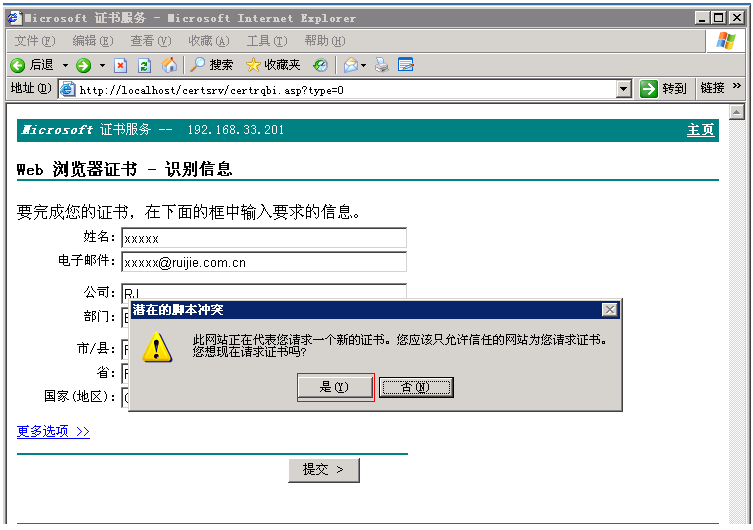Open the Search (搜索) toolbar button
Image resolution: width=753 pixels, height=530 pixels.
click(211, 65)
